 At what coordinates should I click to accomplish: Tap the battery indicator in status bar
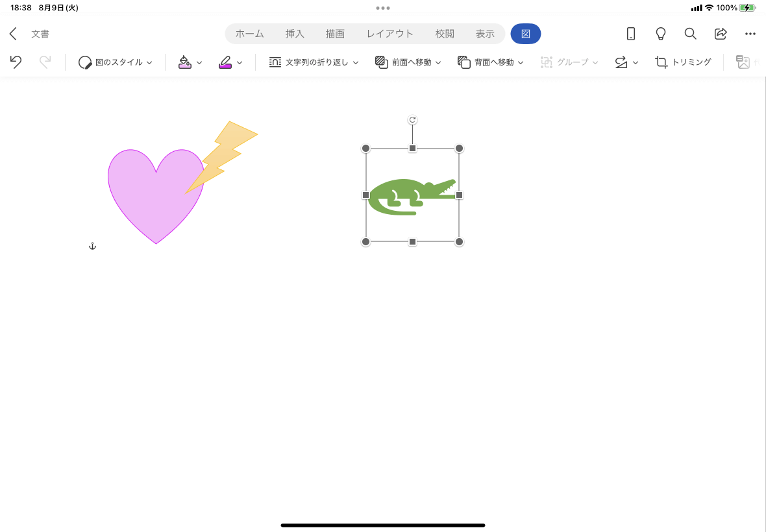(747, 8)
